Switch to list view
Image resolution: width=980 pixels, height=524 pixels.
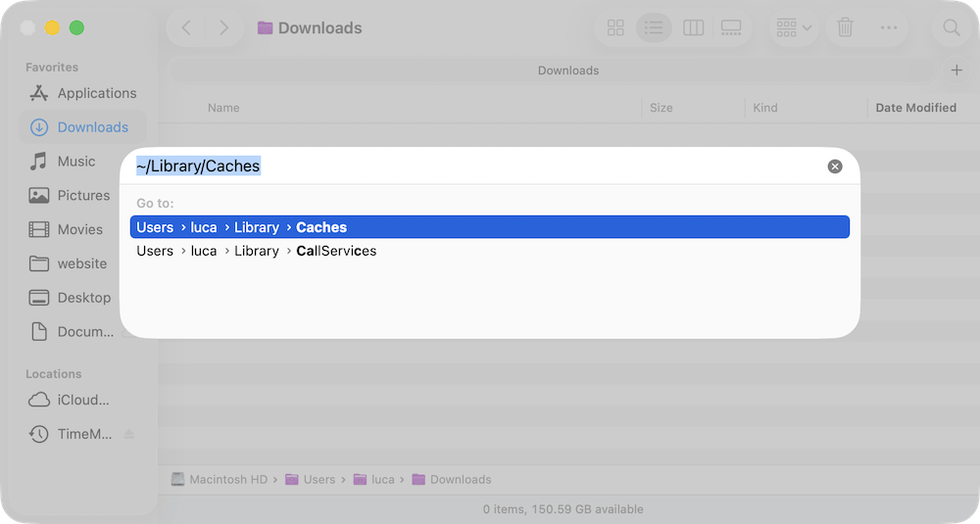[654, 28]
